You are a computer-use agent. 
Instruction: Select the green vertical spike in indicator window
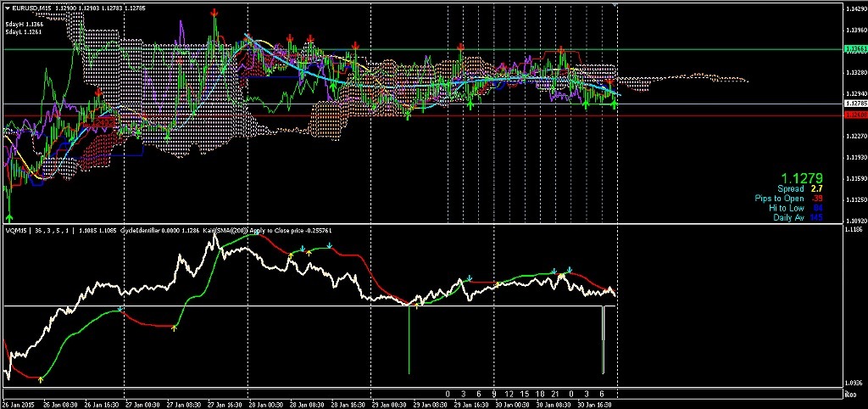pyautogui.click(x=409, y=339)
